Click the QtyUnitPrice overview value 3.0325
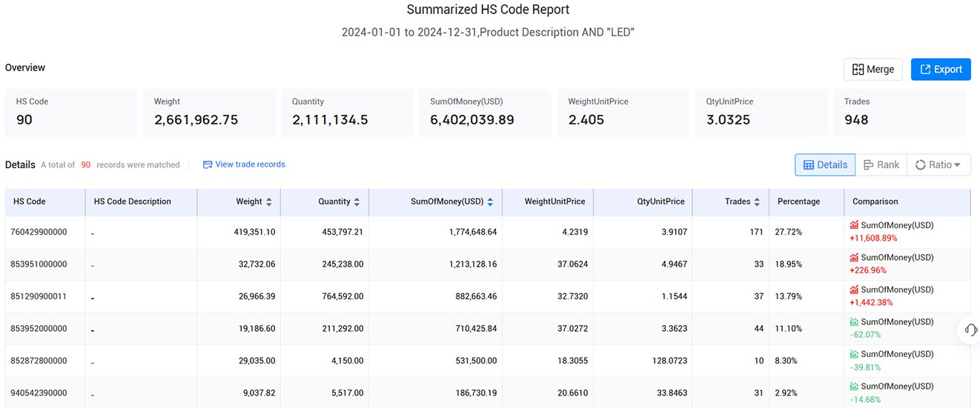 728,120
